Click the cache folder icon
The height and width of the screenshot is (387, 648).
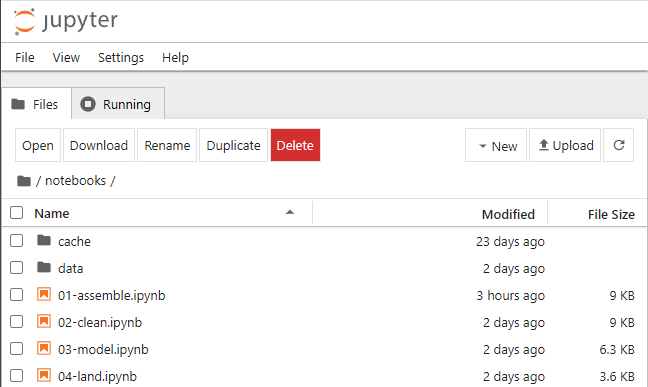44,240
